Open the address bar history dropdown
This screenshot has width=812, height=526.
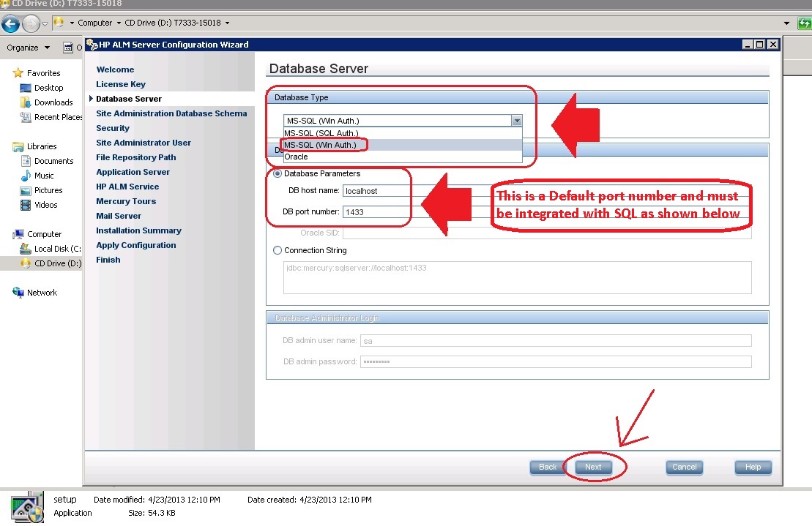786,23
